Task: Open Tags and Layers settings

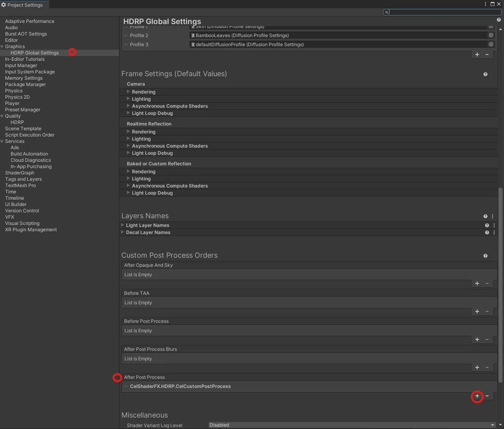Action: [23, 179]
